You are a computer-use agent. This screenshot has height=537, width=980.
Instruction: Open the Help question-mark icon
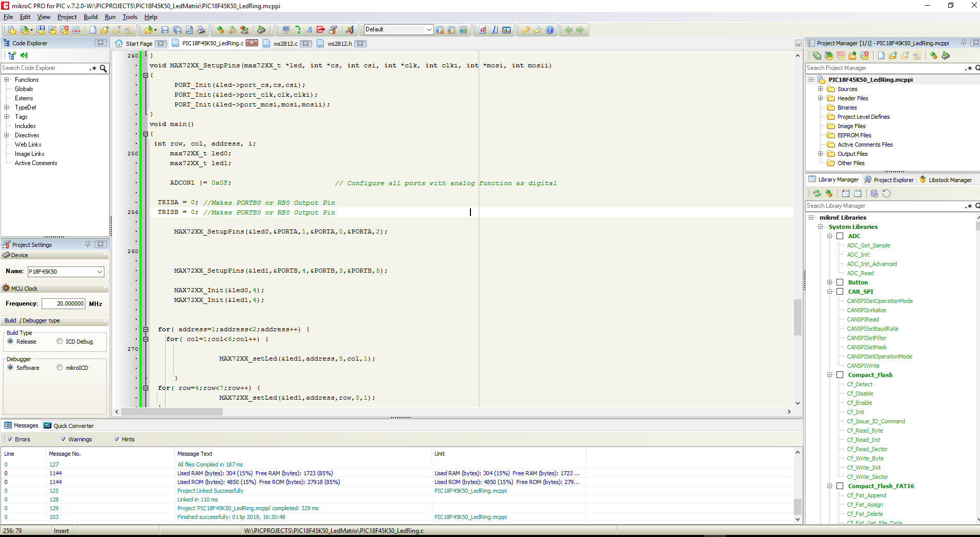pyautogui.click(x=550, y=30)
